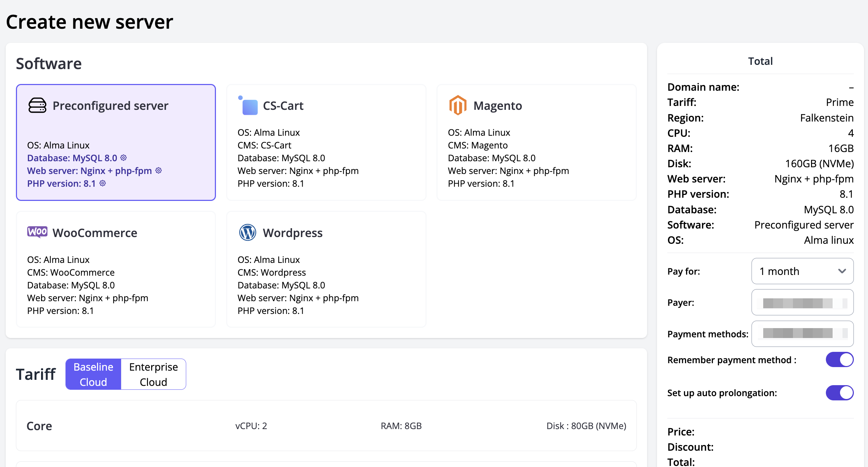Toggle Remember payment method switch

[x=839, y=360]
